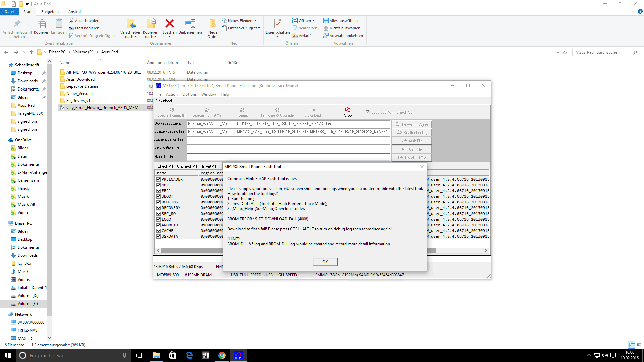Open Windows Store taskbar icon
Screen dimensions: 644x362
(172, 355)
